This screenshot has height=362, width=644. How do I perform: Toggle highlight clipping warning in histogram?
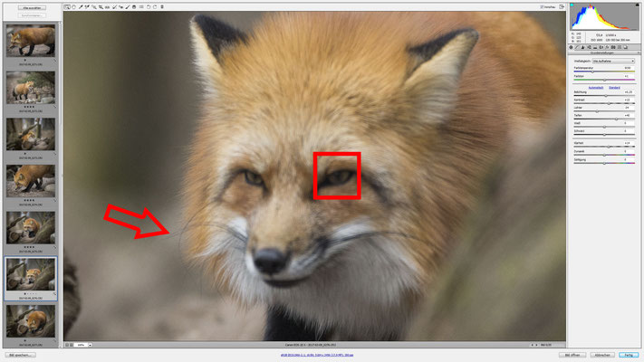click(638, 5)
